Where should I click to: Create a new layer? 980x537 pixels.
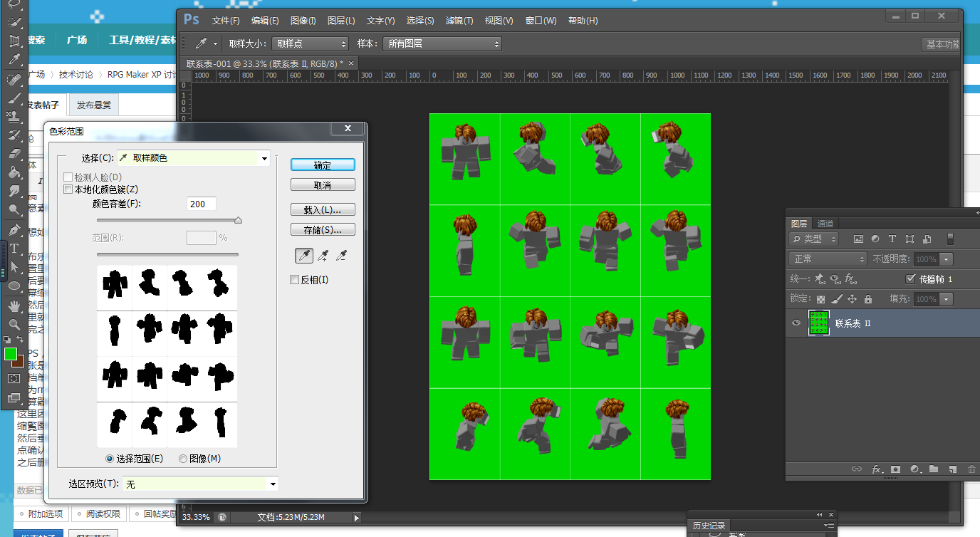click(952, 470)
